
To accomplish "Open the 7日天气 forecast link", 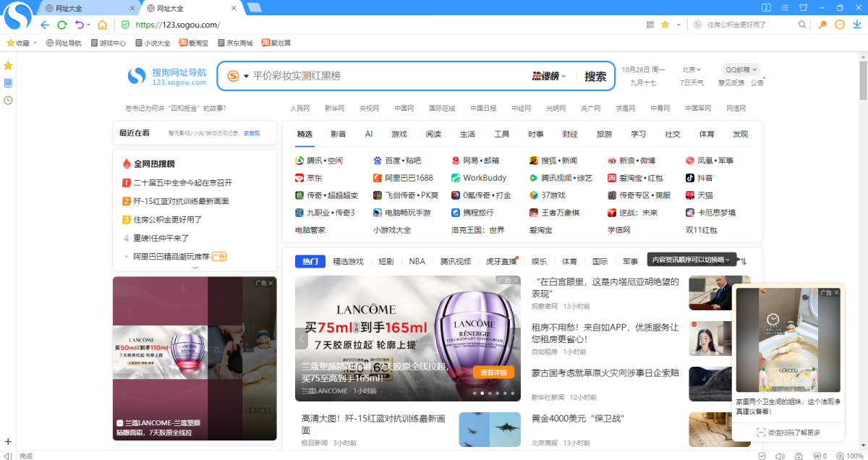I will pos(692,82).
